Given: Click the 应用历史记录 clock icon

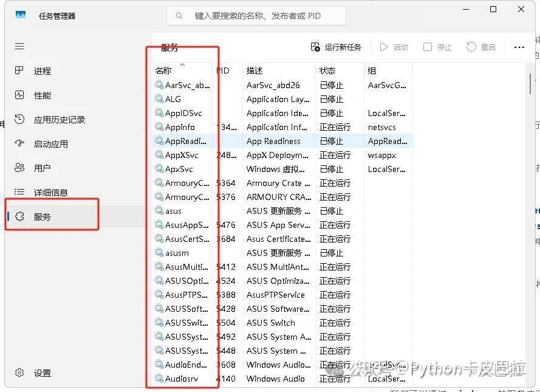Looking at the screenshot, I should click(x=19, y=120).
